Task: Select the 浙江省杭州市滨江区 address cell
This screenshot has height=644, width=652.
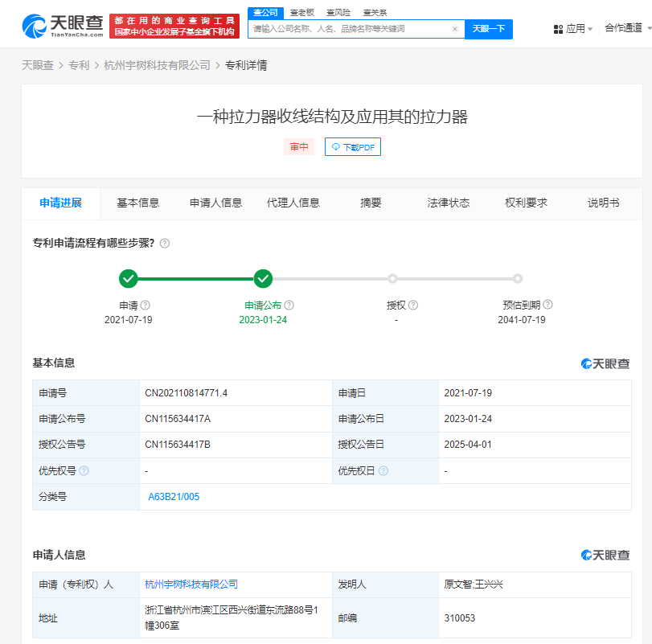Action: click(x=236, y=617)
